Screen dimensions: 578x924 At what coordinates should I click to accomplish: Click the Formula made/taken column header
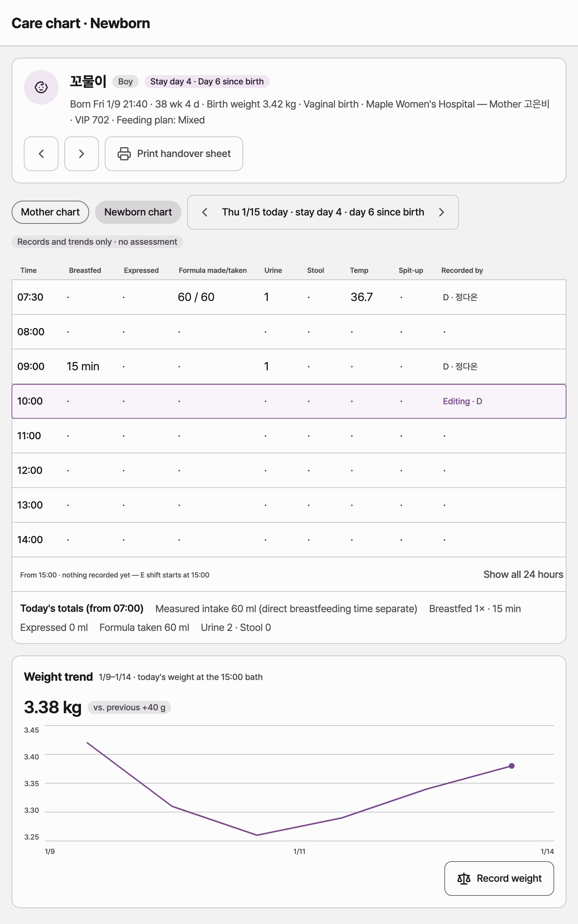coord(212,270)
